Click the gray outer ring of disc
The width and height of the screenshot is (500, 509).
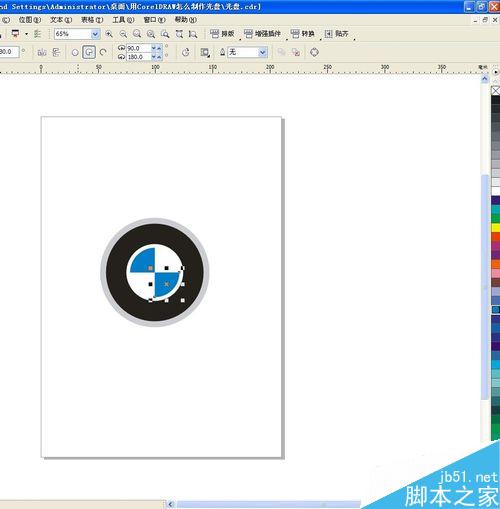[x=155, y=221]
